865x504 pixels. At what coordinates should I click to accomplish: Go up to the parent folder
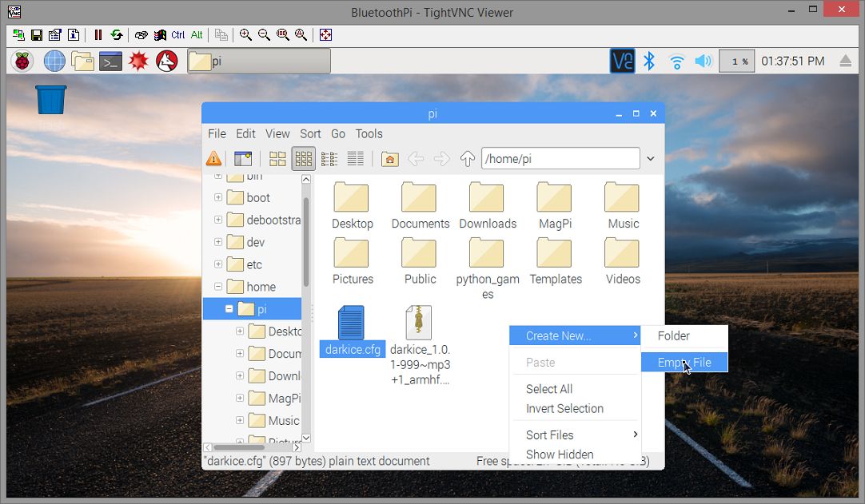(x=467, y=159)
